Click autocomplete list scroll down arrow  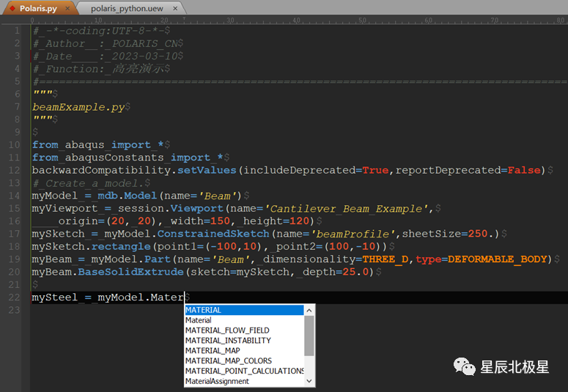coord(309,381)
